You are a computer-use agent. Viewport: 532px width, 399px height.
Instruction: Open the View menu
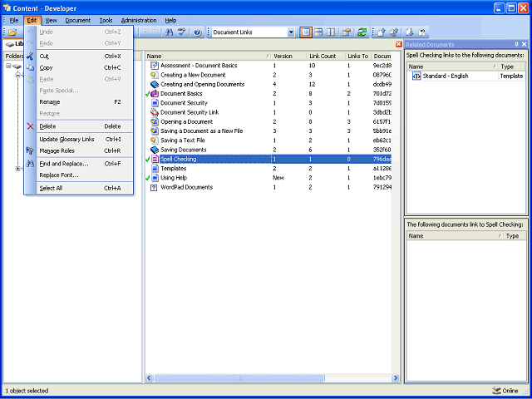(52, 20)
